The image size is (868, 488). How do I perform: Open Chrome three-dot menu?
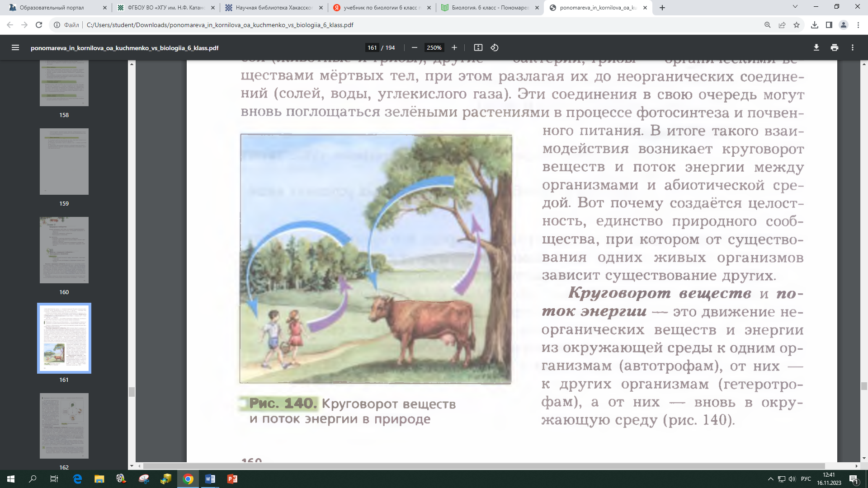click(858, 25)
